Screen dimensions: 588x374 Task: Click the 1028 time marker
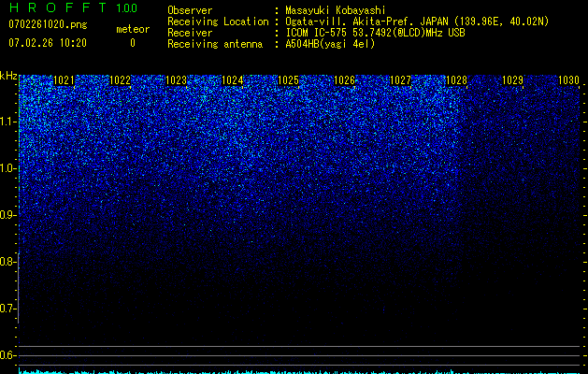pyautogui.click(x=456, y=80)
